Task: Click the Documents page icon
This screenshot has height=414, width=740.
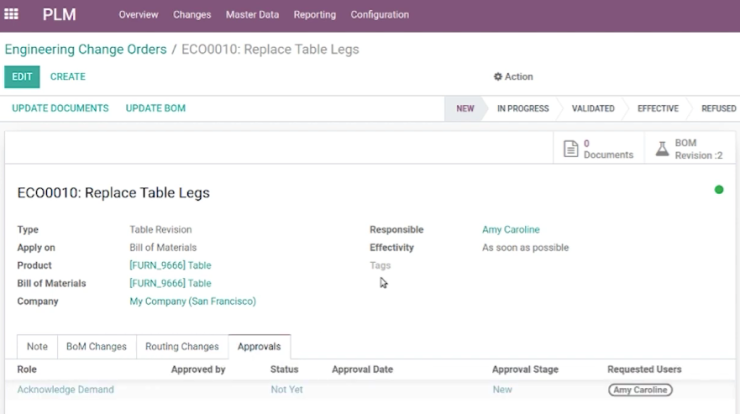Action: pyautogui.click(x=571, y=149)
